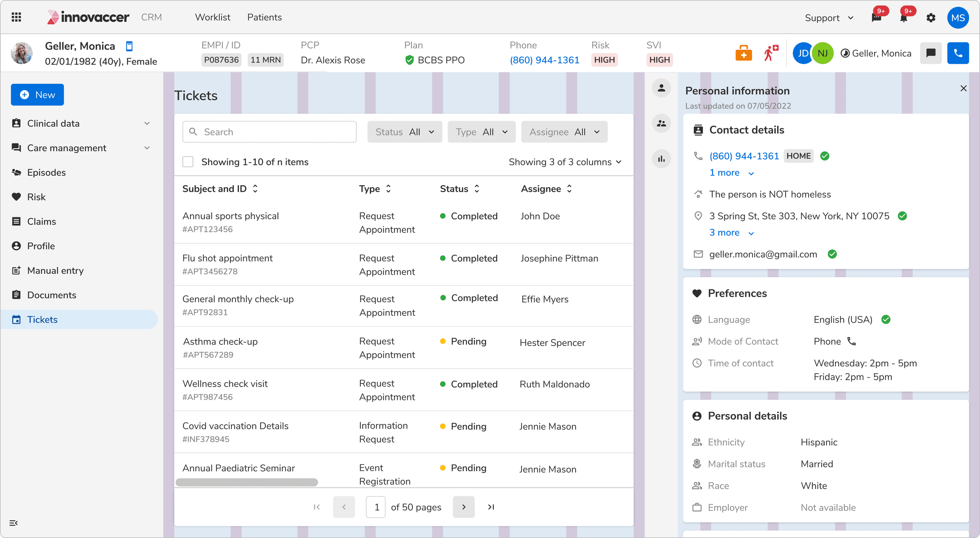This screenshot has height=538, width=980.
Task: Open the Status All filter dropdown
Action: point(405,132)
